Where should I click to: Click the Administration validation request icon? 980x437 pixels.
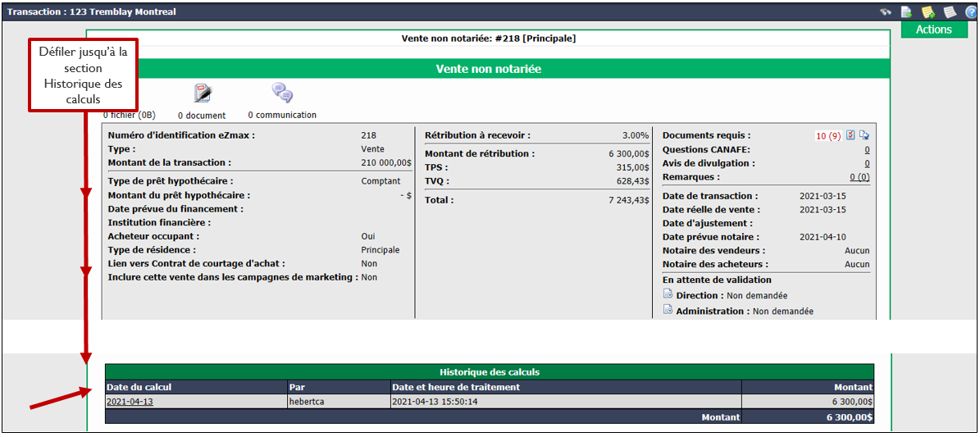coord(668,311)
